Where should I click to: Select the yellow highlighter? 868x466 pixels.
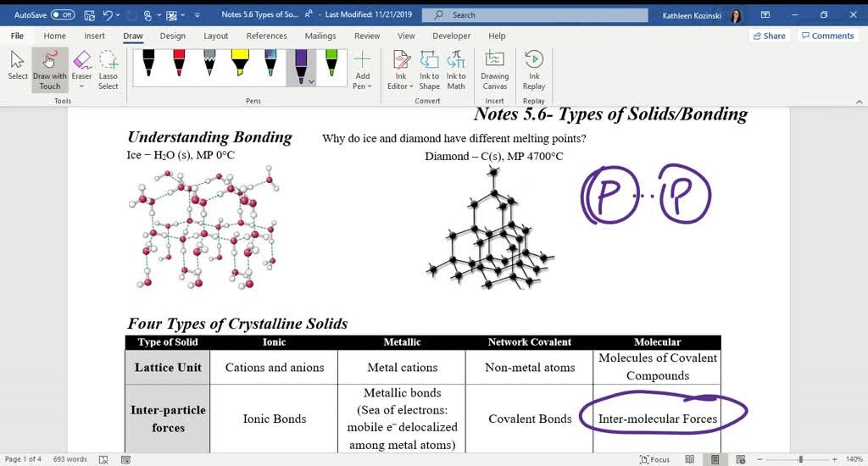tap(240, 63)
